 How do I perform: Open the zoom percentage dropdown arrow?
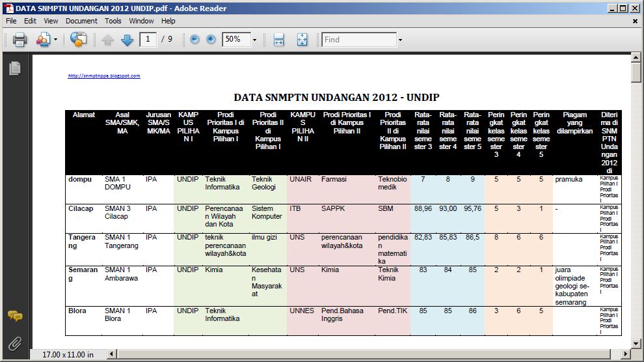(254, 40)
